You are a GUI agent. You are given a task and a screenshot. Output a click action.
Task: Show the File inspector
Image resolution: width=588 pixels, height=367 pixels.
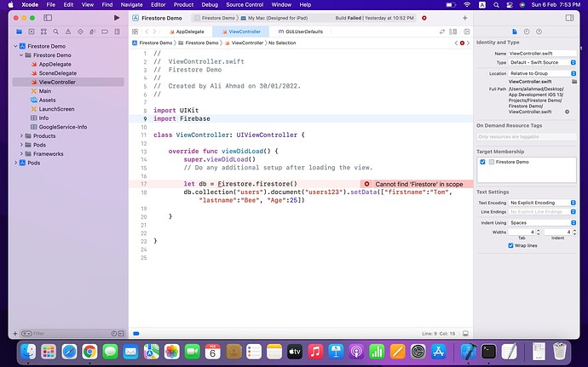tap(515, 32)
